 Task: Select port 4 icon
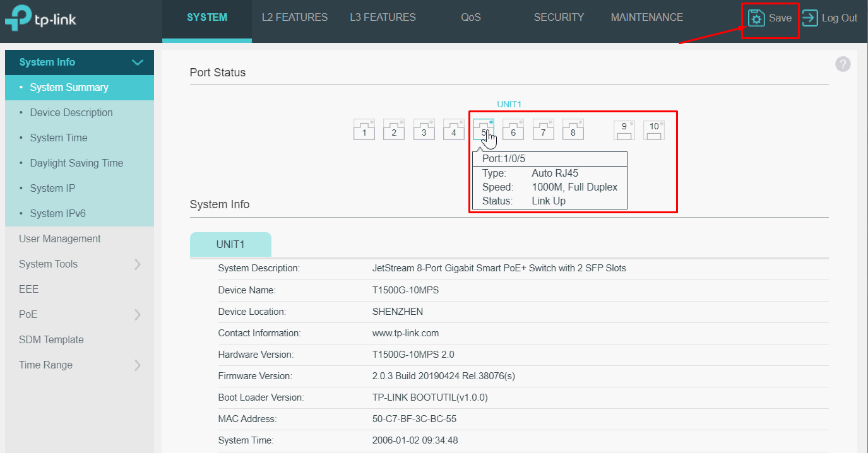coord(454,129)
